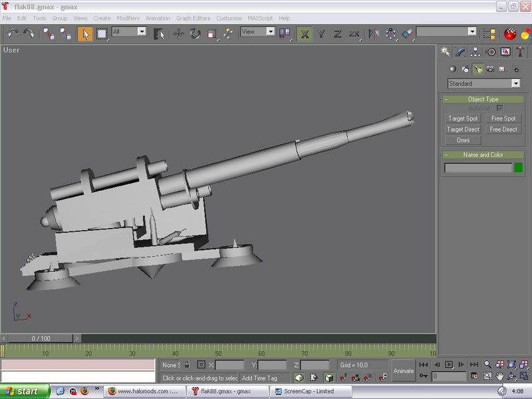Click Go to Start playback control

point(423,364)
